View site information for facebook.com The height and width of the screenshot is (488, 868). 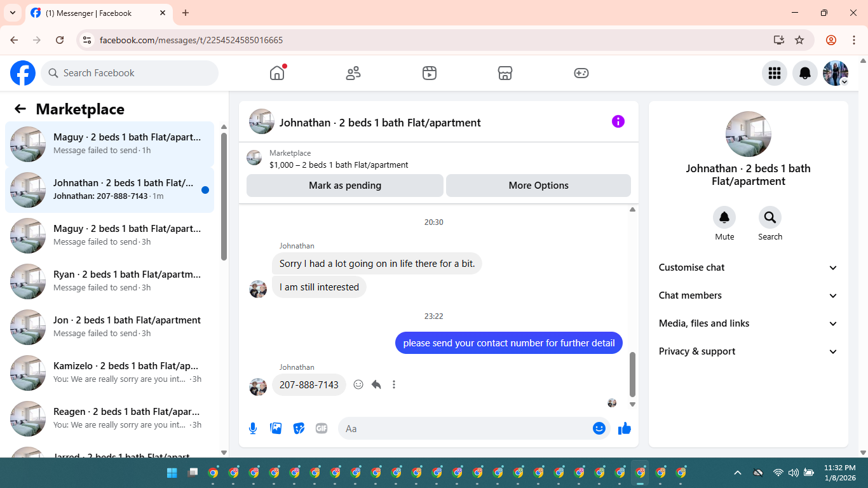point(88,40)
